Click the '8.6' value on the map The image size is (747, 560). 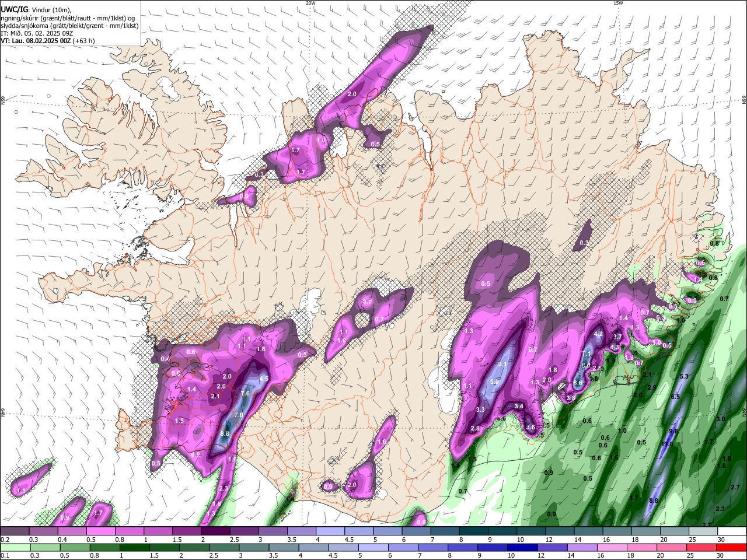pyautogui.click(x=578, y=383)
